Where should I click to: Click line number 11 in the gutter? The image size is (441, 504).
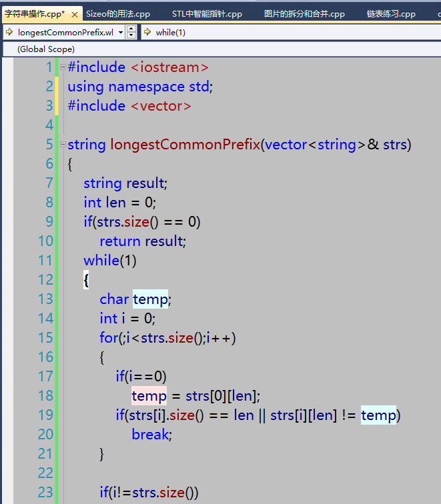[45, 261]
